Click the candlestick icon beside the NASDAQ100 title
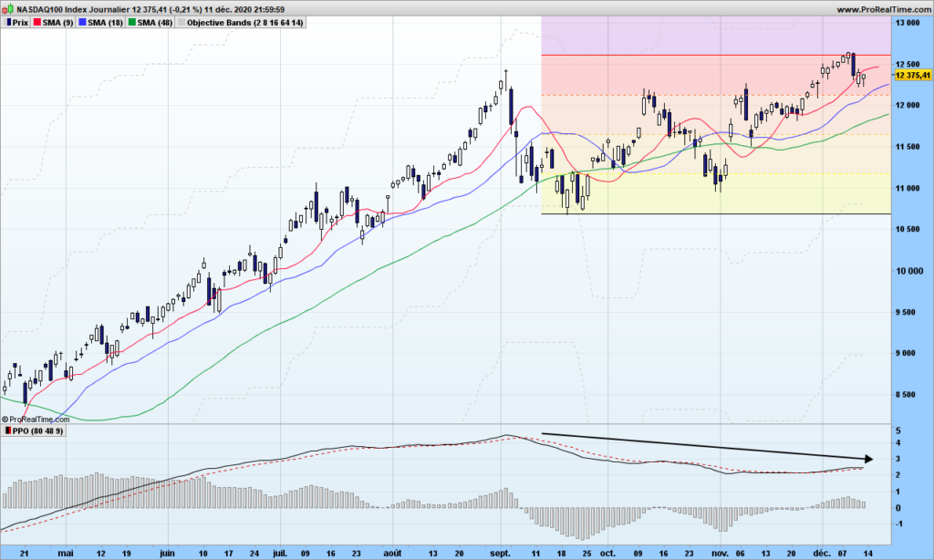The image size is (934, 560). [8, 9]
